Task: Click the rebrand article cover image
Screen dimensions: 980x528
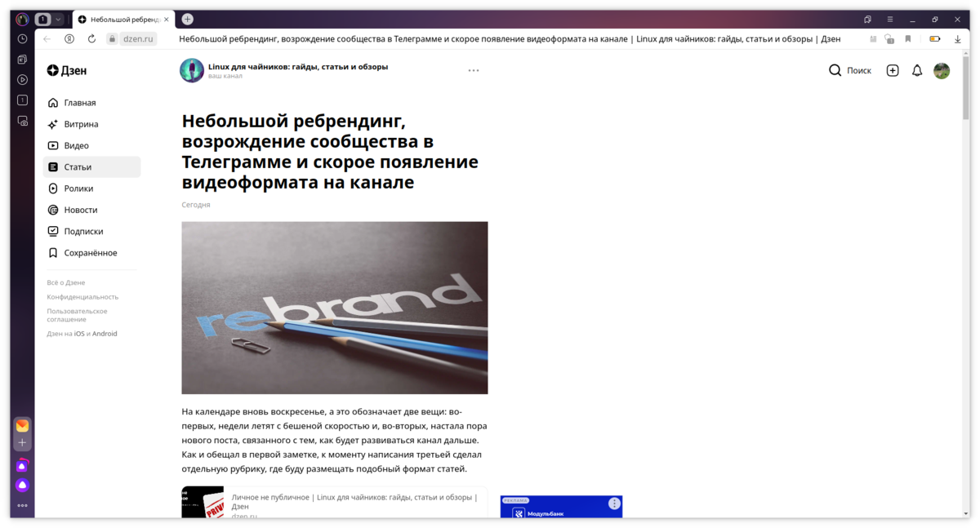Action: 335,308
